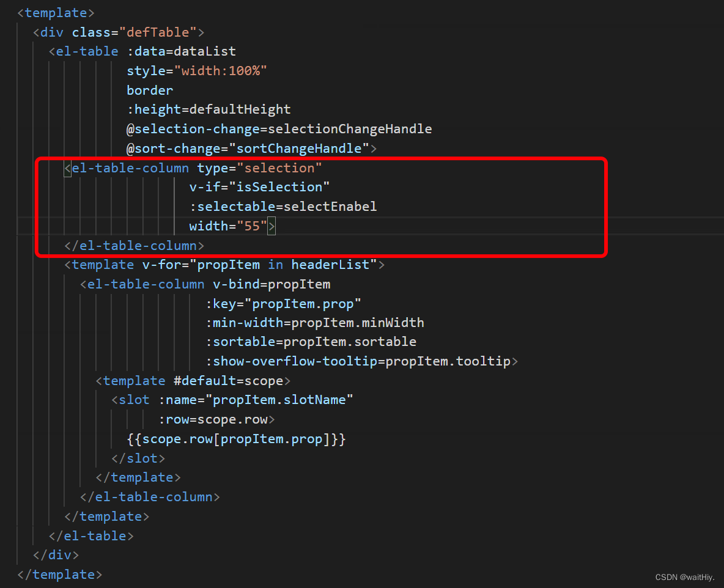This screenshot has height=588, width=724.
Task: Click the :data=dataList attribute
Action: point(182,51)
